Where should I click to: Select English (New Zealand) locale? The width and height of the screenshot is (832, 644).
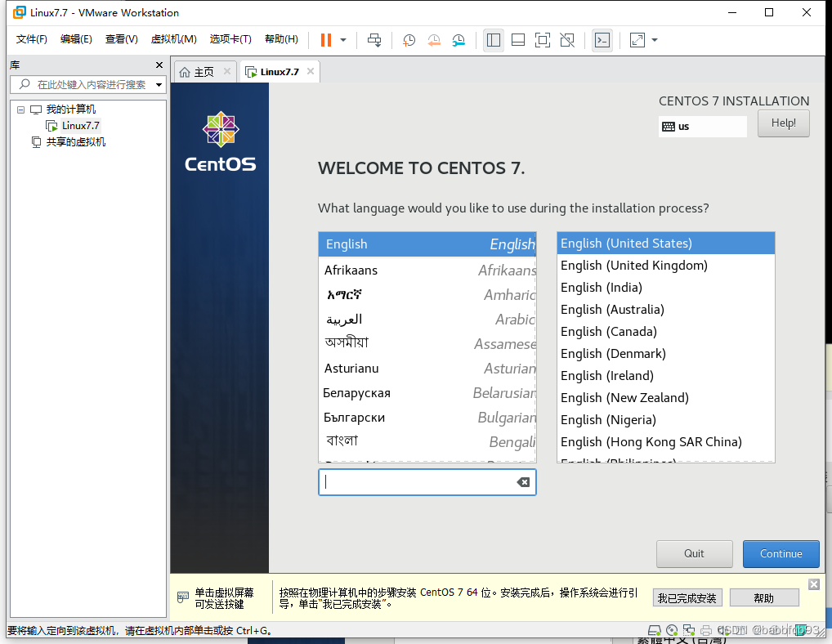(666, 398)
